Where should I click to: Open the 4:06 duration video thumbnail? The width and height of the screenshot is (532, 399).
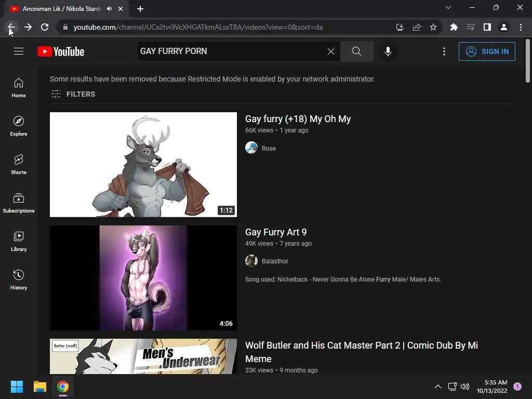(x=143, y=278)
